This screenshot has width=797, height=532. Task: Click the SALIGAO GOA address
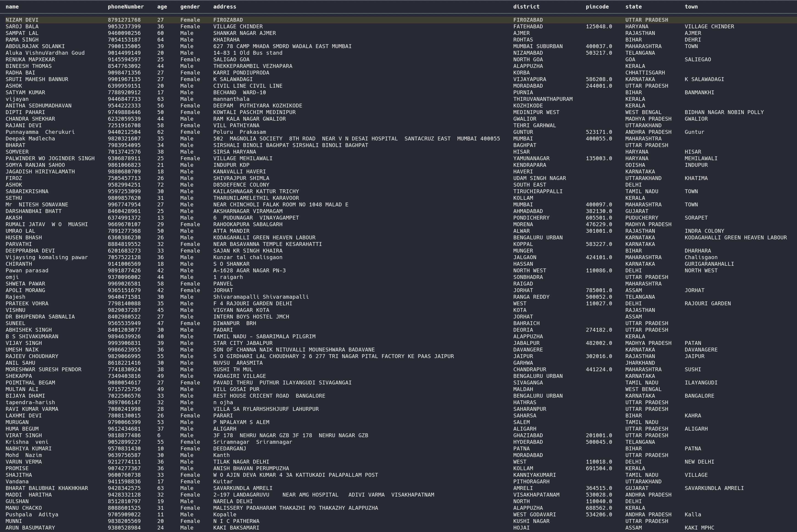tap(231, 59)
